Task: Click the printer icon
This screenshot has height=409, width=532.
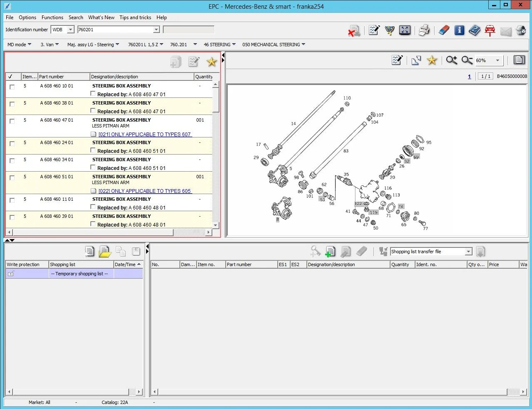Action: [x=424, y=30]
